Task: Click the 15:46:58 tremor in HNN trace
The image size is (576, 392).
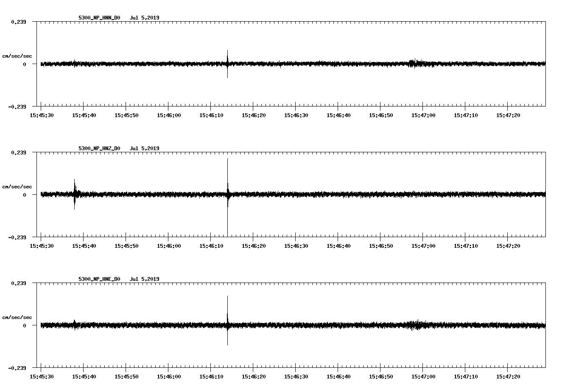Action: pyautogui.click(x=415, y=63)
